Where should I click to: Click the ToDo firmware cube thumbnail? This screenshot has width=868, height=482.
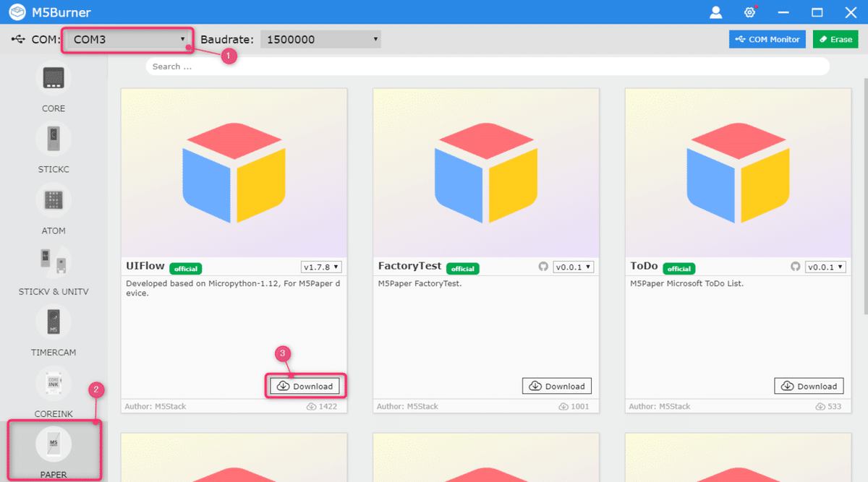click(x=738, y=172)
